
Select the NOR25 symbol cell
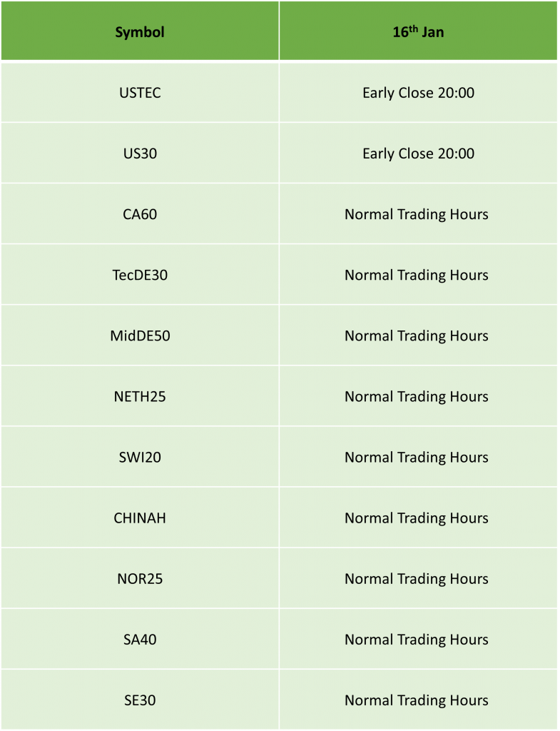pos(140,578)
